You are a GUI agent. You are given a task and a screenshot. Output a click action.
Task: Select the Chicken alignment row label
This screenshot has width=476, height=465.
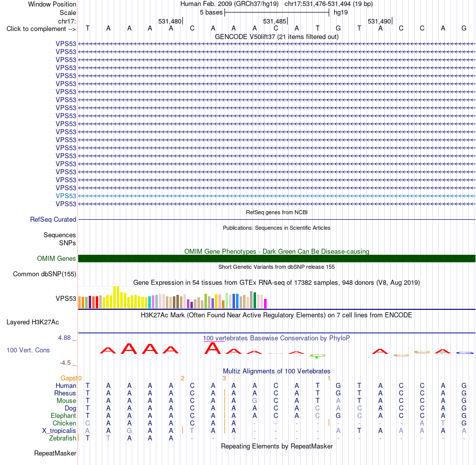click(x=64, y=423)
